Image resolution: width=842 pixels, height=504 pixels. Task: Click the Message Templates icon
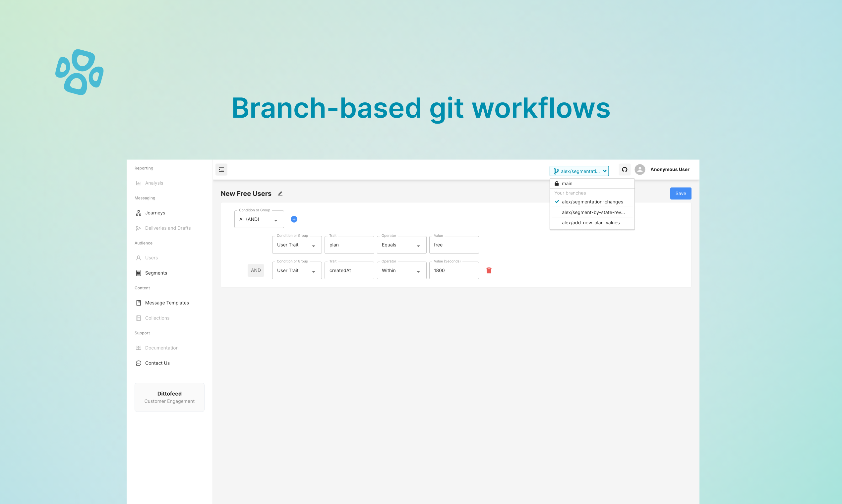[139, 303]
